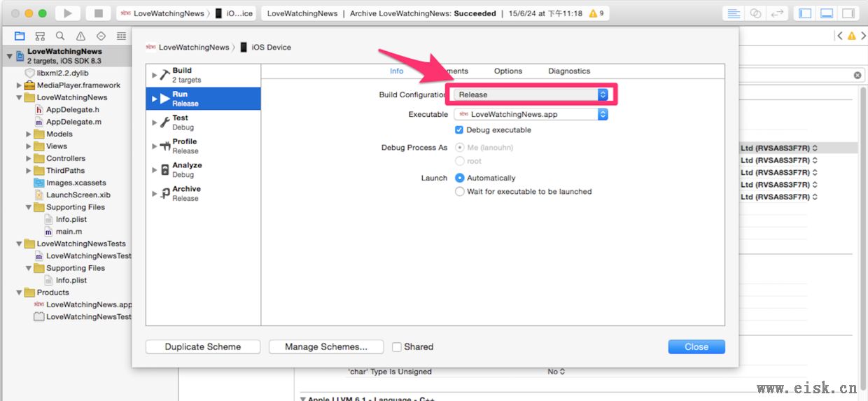Open the Build Configuration Release dropdown
Image resolution: width=868 pixels, height=401 pixels.
[x=531, y=94]
